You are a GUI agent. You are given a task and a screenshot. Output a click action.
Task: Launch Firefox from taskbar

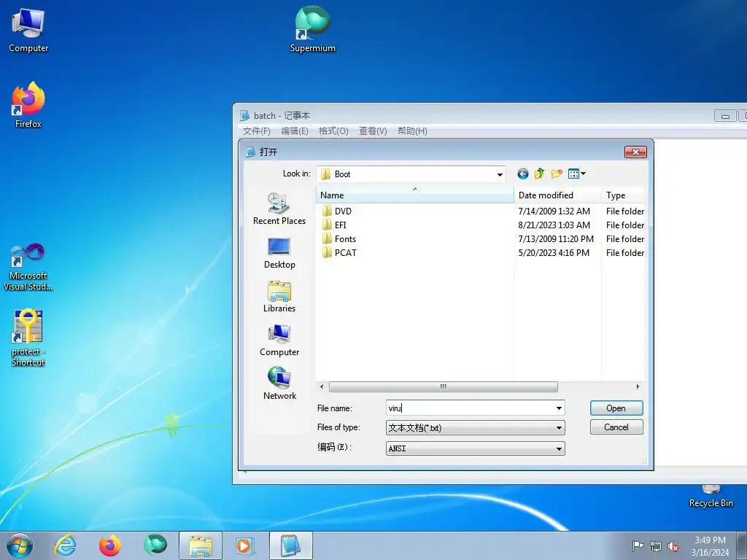click(x=109, y=545)
